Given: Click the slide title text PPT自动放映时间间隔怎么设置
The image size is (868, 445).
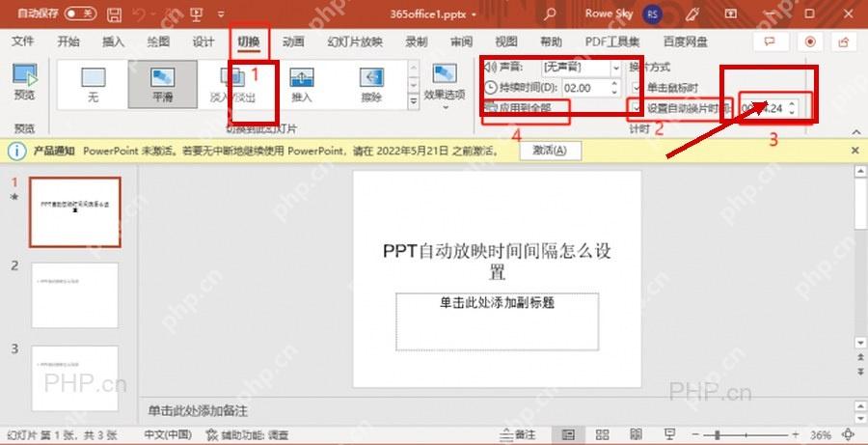Looking at the screenshot, I should pos(497,262).
